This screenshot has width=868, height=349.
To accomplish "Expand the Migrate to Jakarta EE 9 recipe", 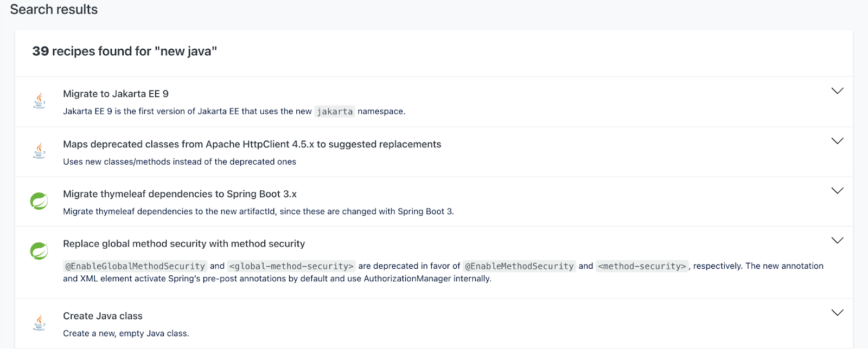I will 837,91.
